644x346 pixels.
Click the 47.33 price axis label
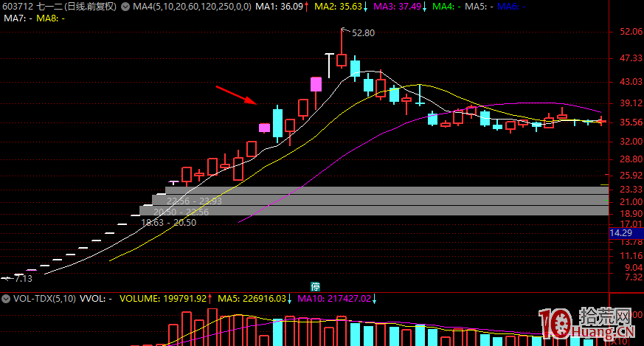(x=631, y=58)
